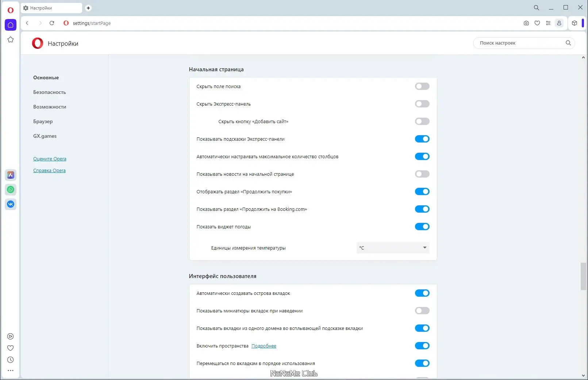Open WhatsApp from the sidebar
Screen dimensions: 588x380
(11, 190)
